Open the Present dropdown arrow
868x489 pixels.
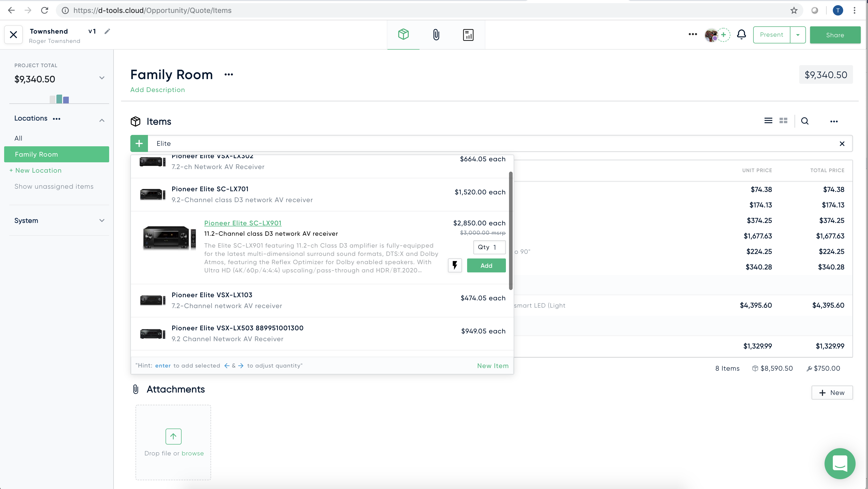pos(798,35)
